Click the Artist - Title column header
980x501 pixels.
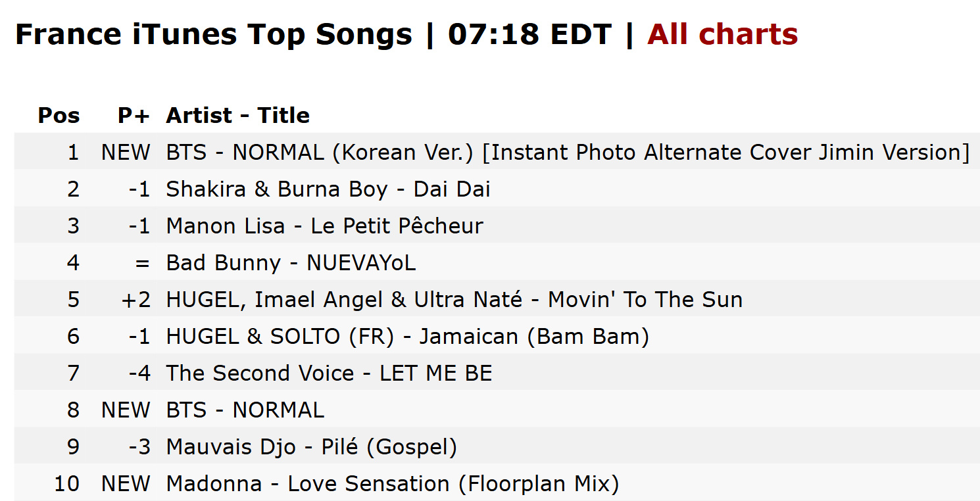237,116
